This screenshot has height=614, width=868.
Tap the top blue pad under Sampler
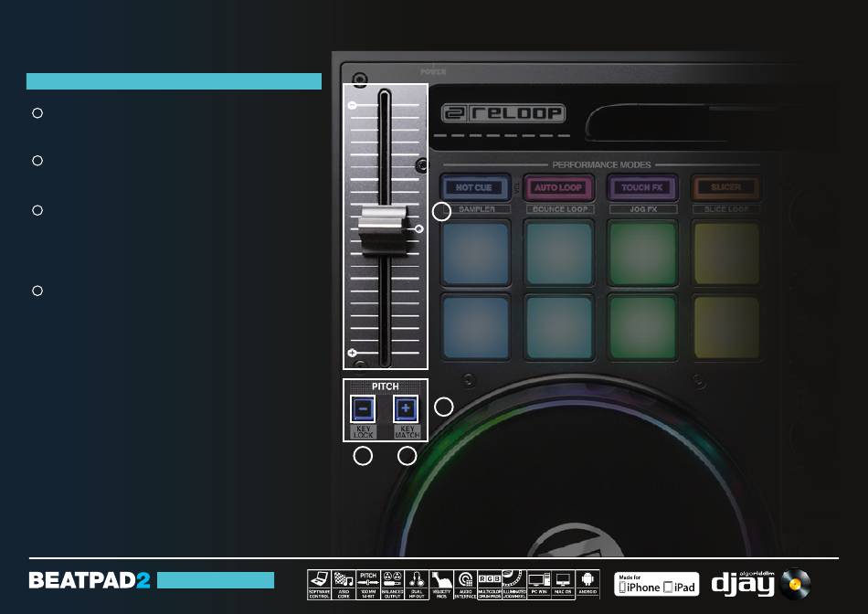tap(475, 254)
